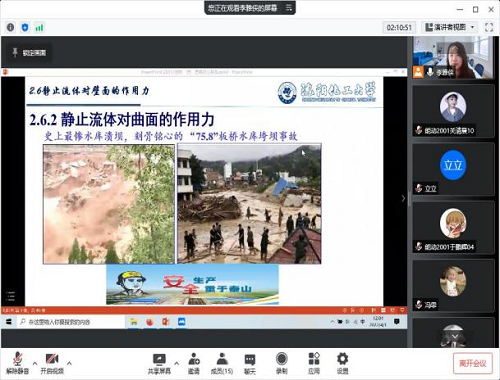Turn on the video camera

(x=52, y=363)
